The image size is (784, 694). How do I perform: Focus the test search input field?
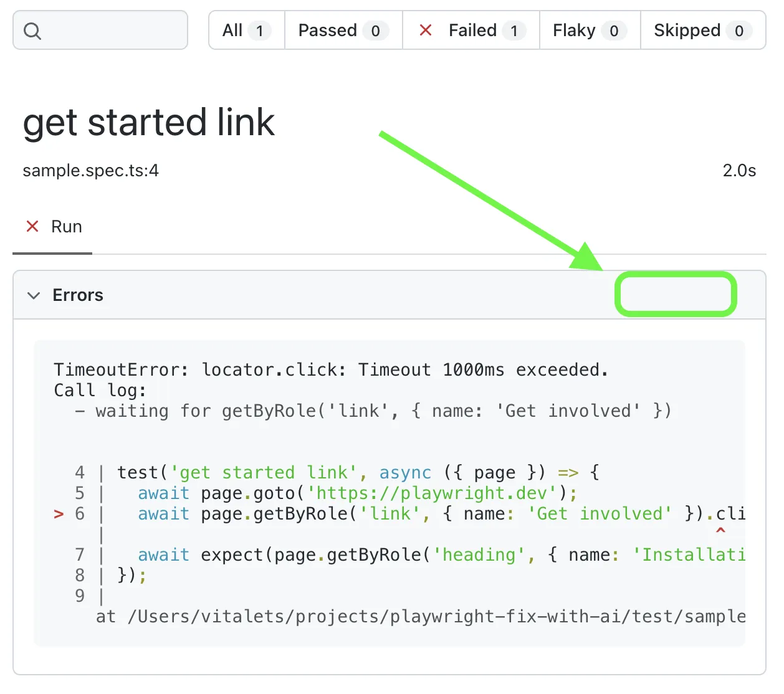pyautogui.click(x=100, y=30)
